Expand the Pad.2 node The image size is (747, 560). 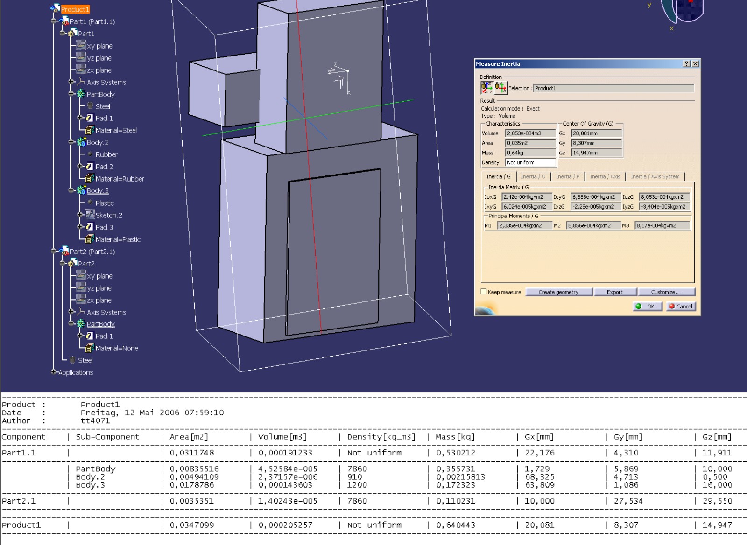[x=80, y=166]
